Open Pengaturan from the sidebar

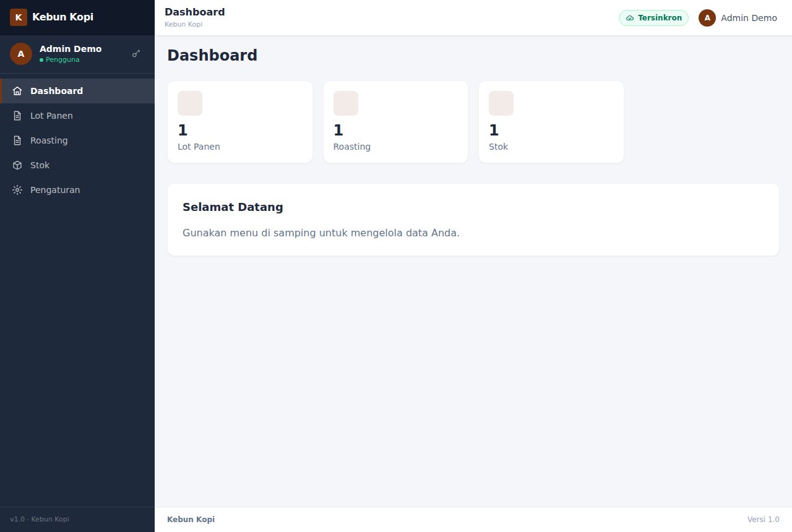coord(77,190)
